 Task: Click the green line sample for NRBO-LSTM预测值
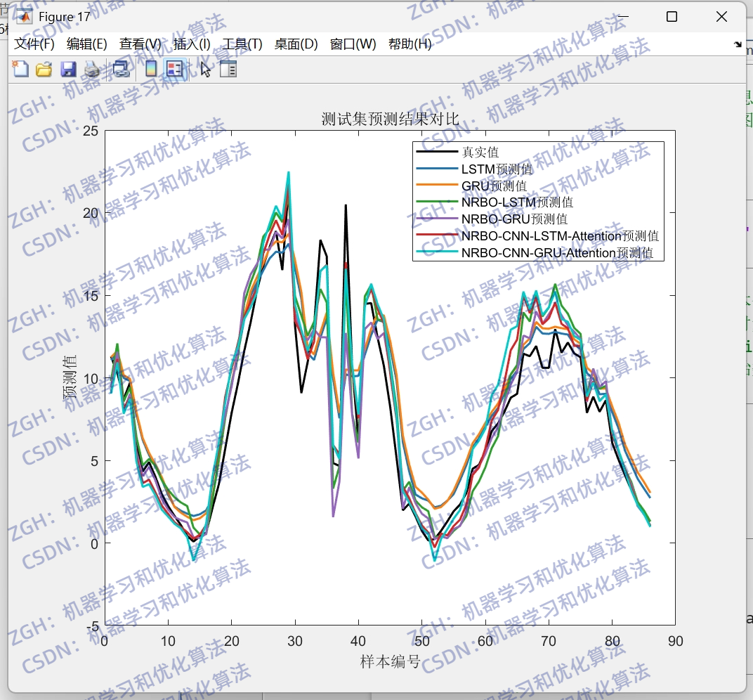pyautogui.click(x=436, y=202)
